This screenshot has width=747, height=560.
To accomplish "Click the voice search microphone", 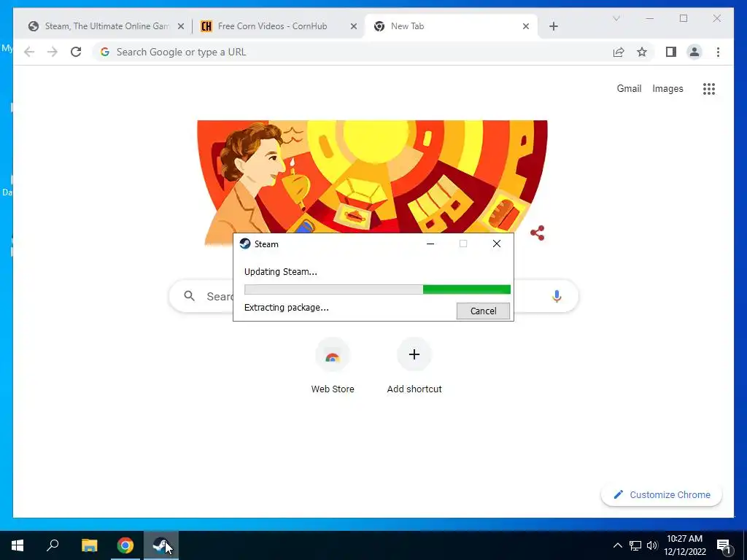I will click(557, 296).
